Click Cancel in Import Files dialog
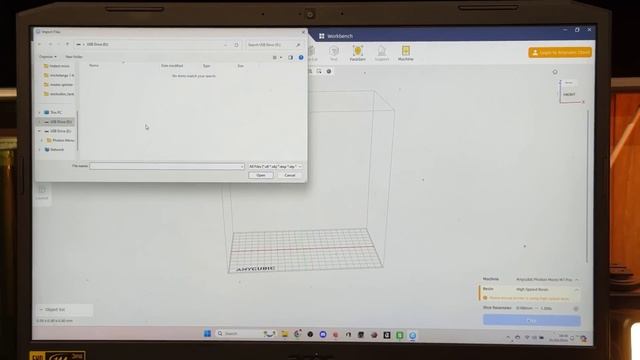Image resolution: width=640 pixels, height=360 pixels. (290, 175)
